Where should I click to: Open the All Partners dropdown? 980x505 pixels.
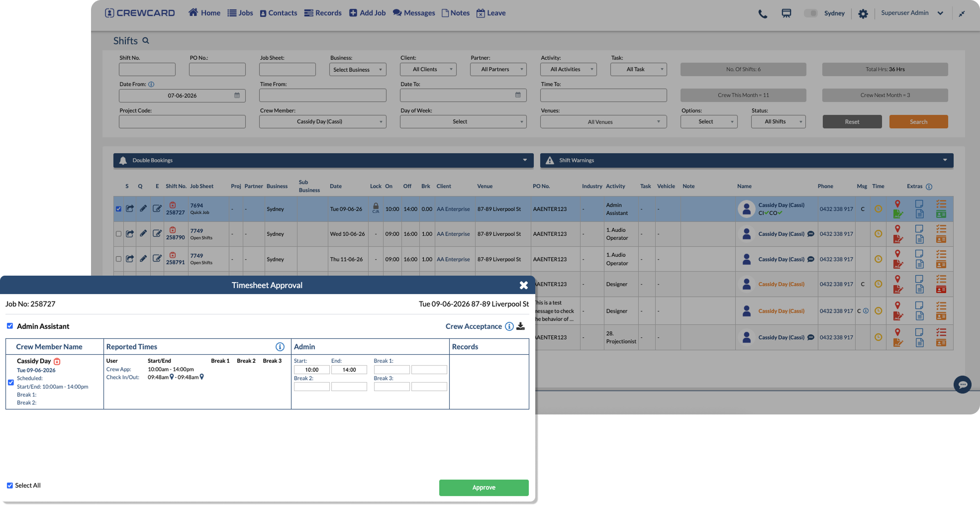pos(498,70)
